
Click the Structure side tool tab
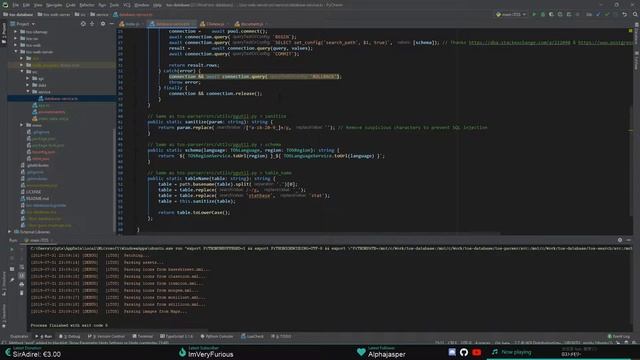pyautogui.click(x=4, y=284)
